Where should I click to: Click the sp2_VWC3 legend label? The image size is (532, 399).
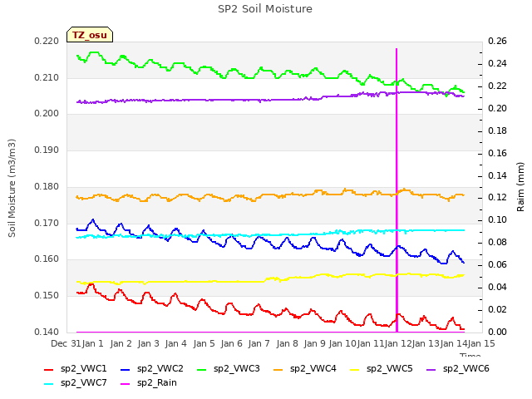coord(236,368)
